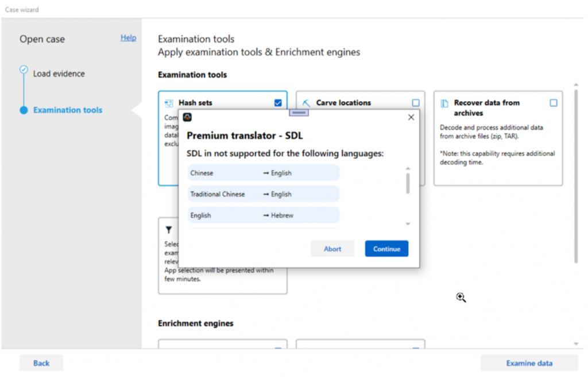
Task: Click the Hash sets title
Action: tap(195, 103)
